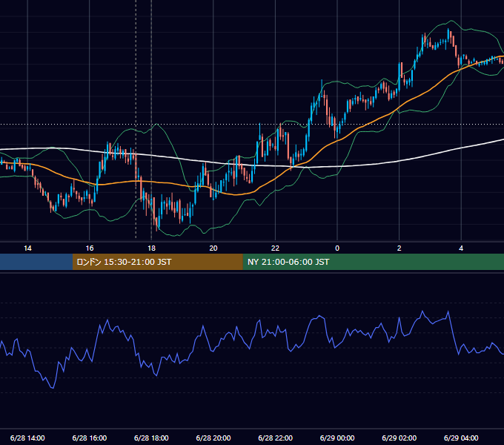
Task: Click the 14 hour label on price chart axis
Action: pyautogui.click(x=27, y=248)
